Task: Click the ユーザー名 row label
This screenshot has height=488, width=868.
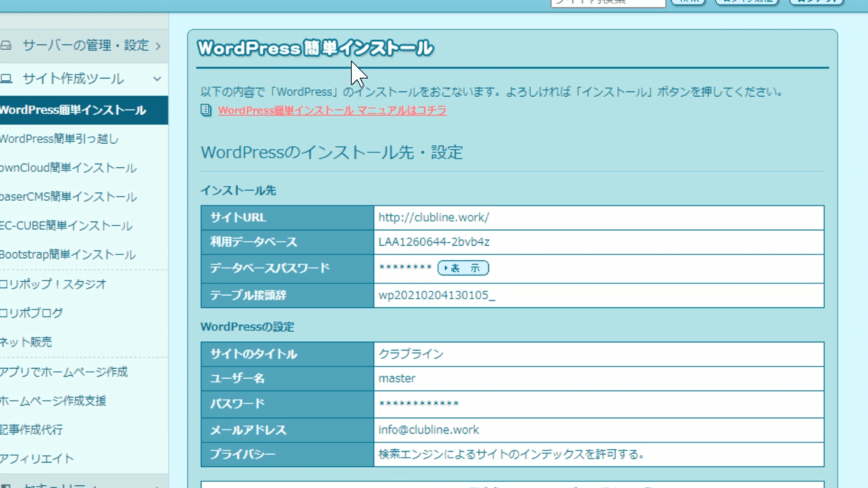Action: (x=238, y=378)
